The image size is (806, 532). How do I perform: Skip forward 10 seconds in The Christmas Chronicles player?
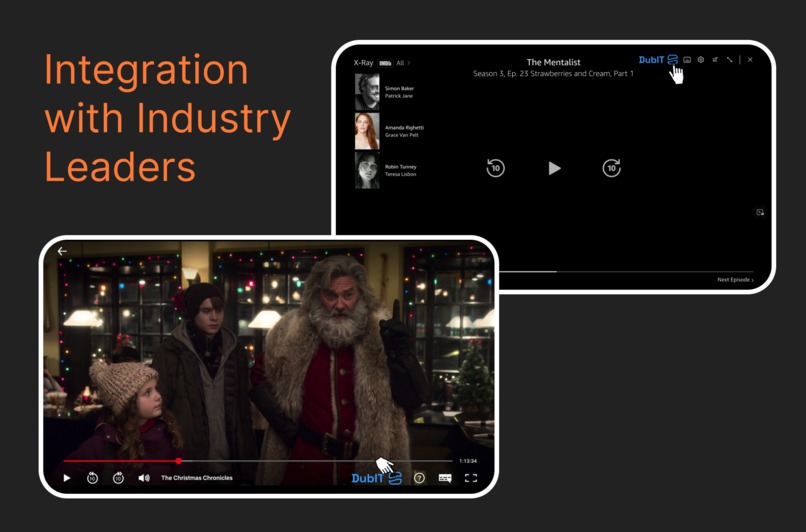(x=118, y=478)
